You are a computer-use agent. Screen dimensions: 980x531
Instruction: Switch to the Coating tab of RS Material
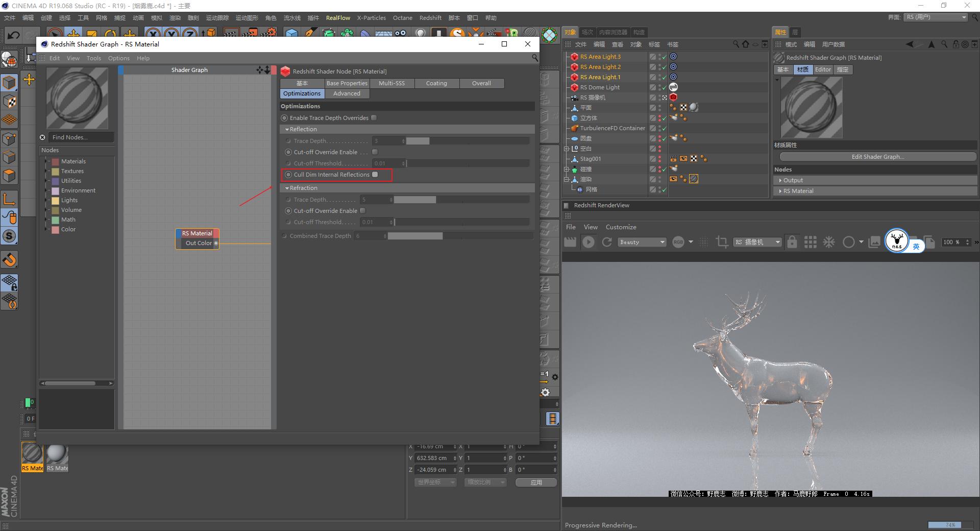coord(436,83)
